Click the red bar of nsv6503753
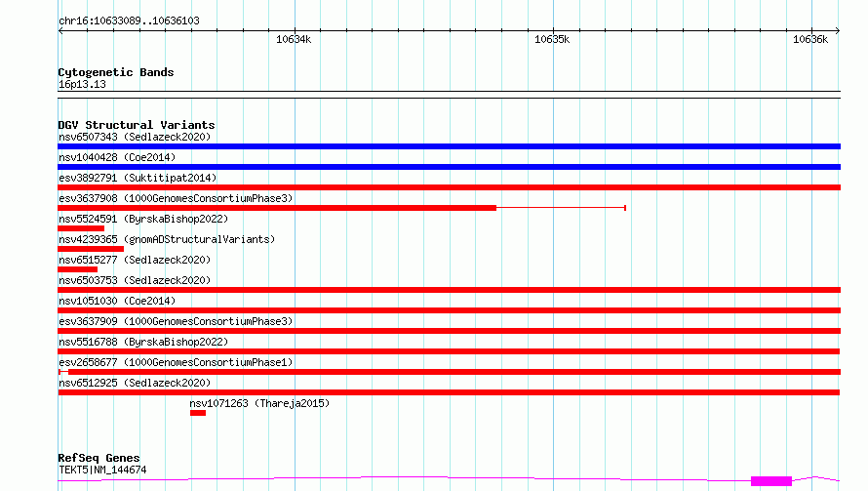 click(x=449, y=290)
